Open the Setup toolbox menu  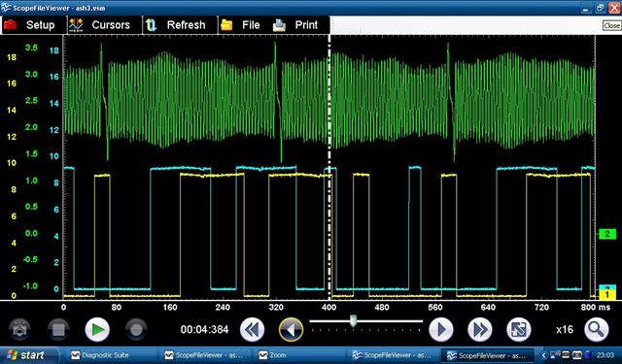coord(33,25)
